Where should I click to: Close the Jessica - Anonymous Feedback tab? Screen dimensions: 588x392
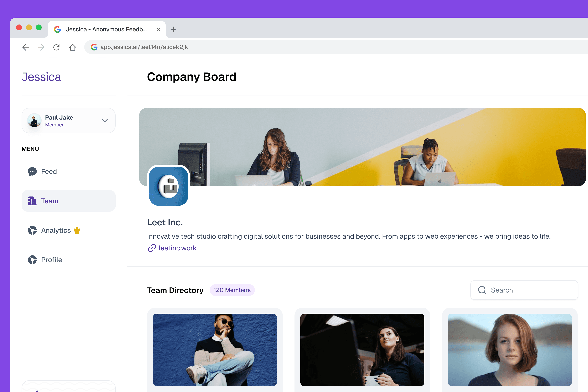tap(158, 30)
